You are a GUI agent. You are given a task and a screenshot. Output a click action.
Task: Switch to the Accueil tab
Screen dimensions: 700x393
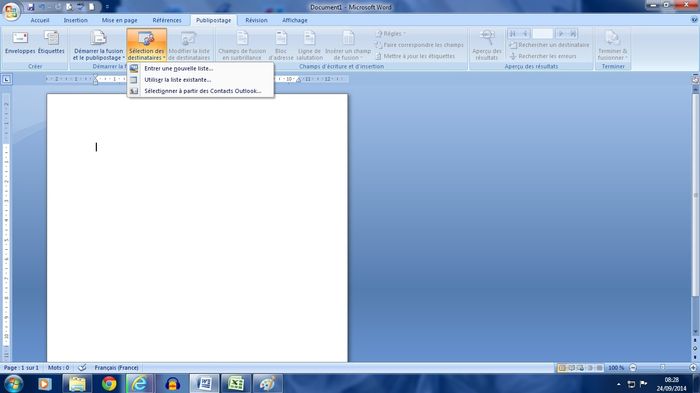[40, 20]
